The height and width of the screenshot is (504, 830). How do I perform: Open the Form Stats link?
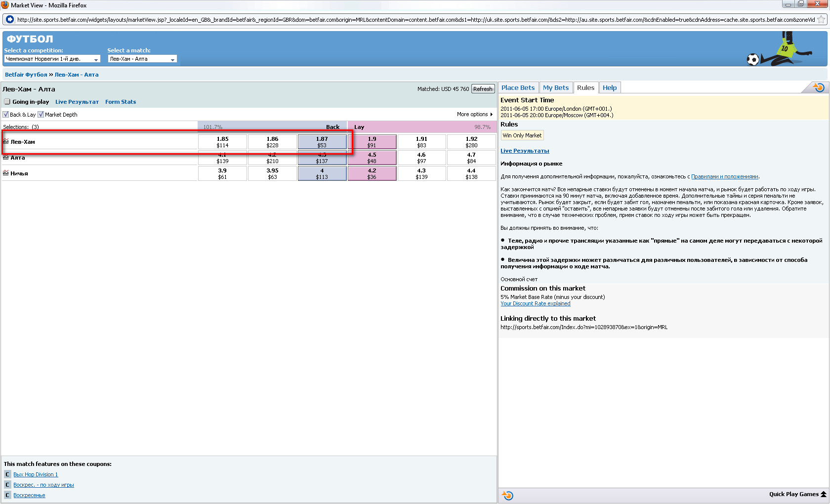coord(121,102)
